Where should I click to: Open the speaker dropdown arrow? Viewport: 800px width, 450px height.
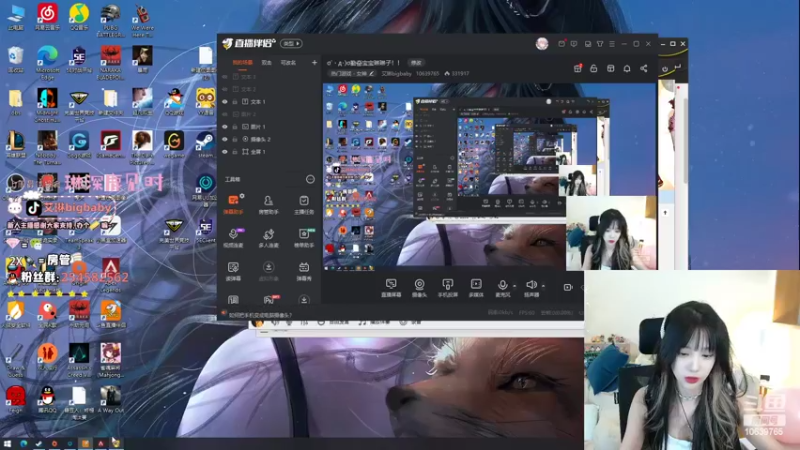pos(543,286)
